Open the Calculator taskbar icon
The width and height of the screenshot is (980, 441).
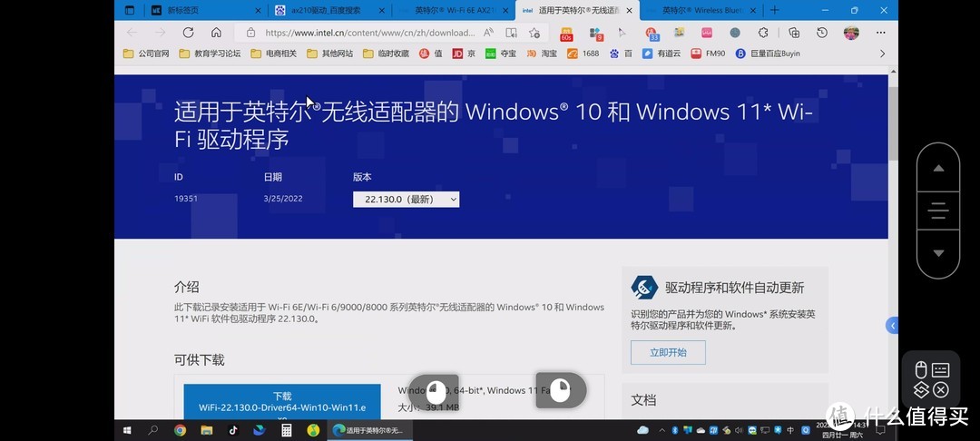[x=286, y=430]
